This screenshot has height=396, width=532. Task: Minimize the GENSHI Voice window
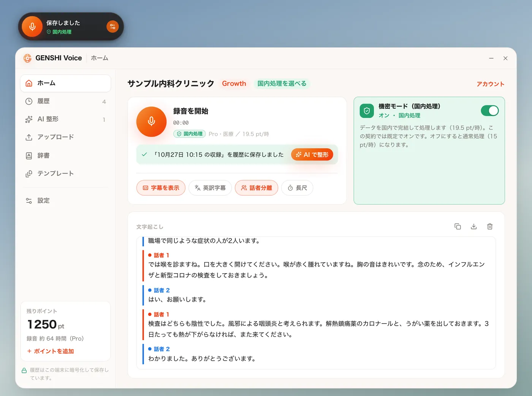point(491,58)
